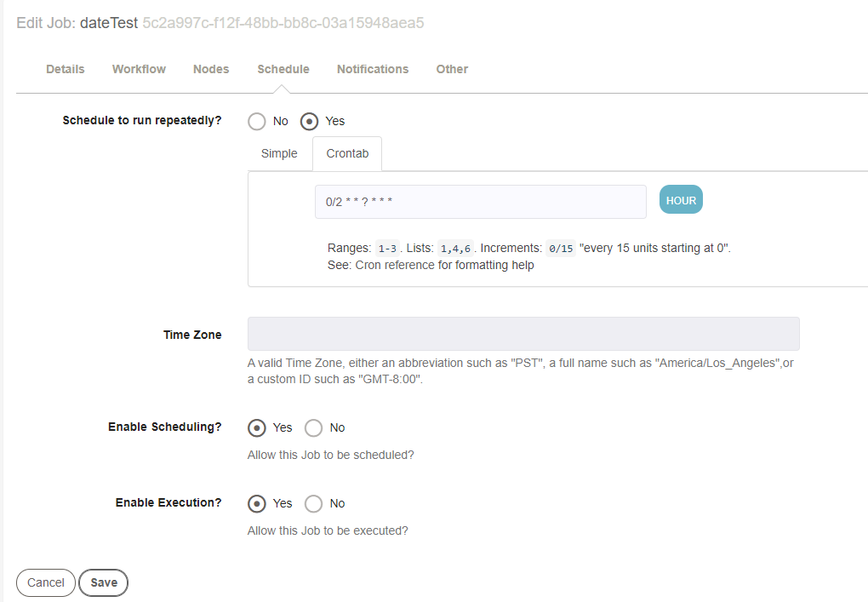Image resolution: width=868 pixels, height=602 pixels.
Task: Select the Crontab schedule tab
Action: pyautogui.click(x=347, y=153)
